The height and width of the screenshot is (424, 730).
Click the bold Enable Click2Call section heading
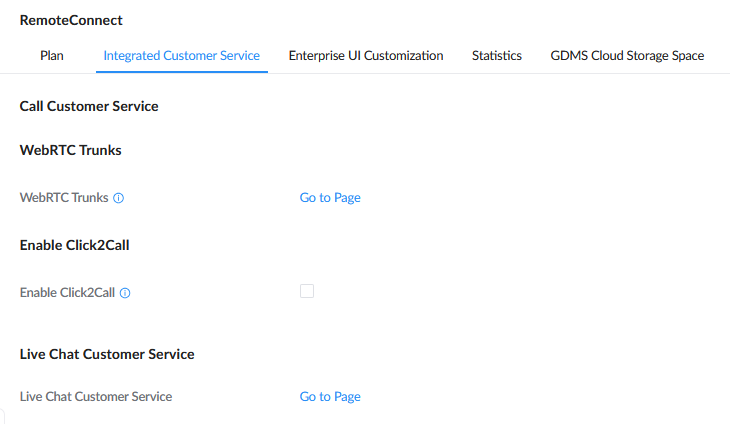(74, 245)
